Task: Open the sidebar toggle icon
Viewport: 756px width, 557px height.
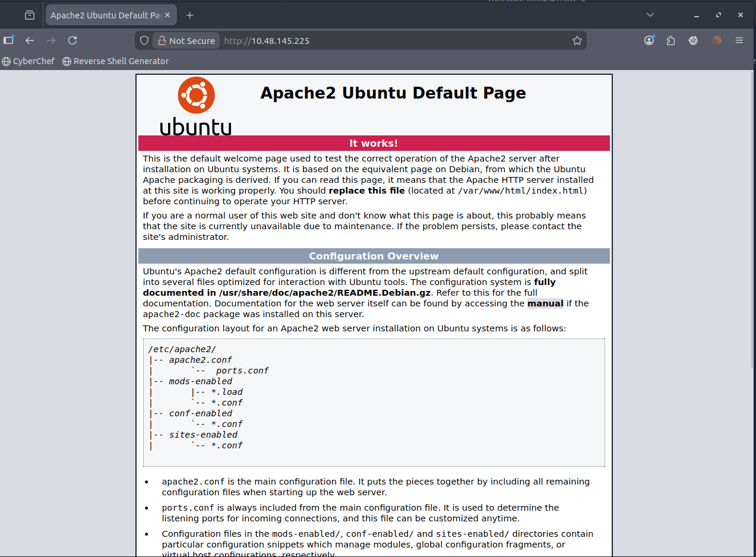Action: pyautogui.click(x=8, y=40)
